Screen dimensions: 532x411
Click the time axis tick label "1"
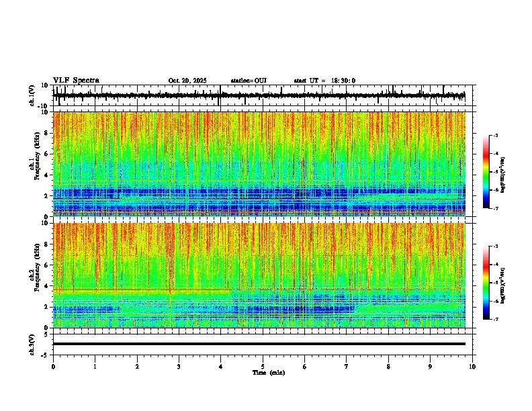[95, 367]
